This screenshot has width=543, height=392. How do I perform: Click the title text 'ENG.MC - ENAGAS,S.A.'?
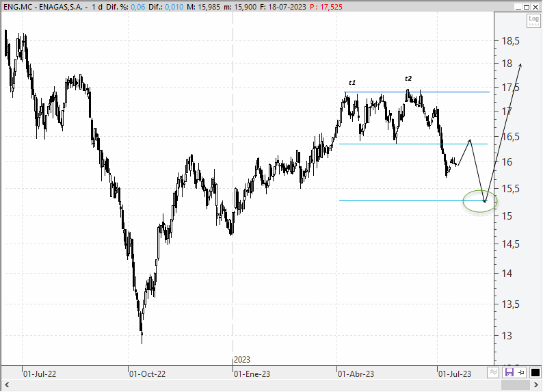(x=43, y=7)
